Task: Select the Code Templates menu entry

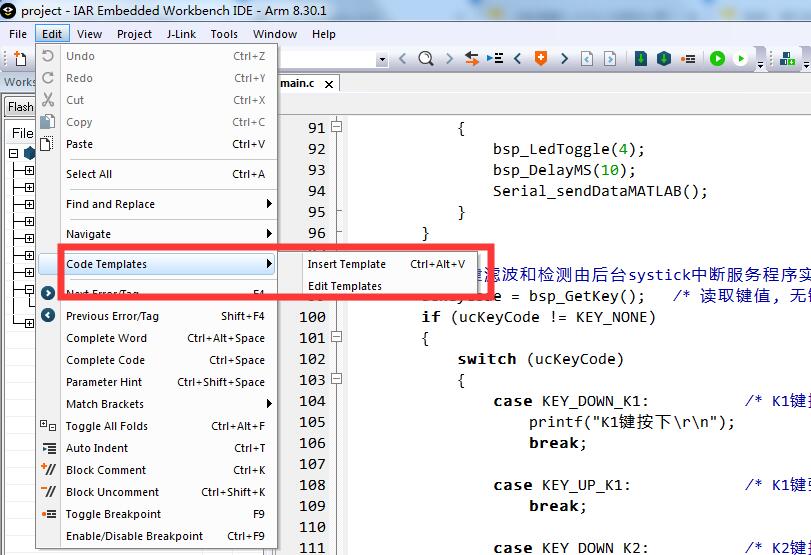Action: point(157,264)
